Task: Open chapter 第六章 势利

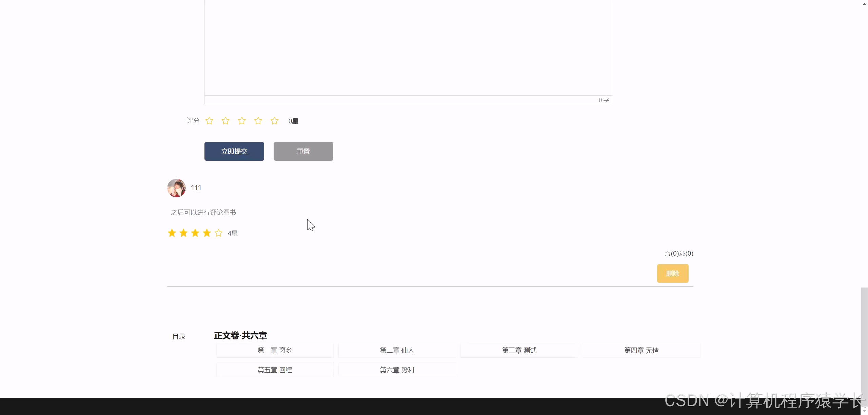Action: (x=397, y=370)
